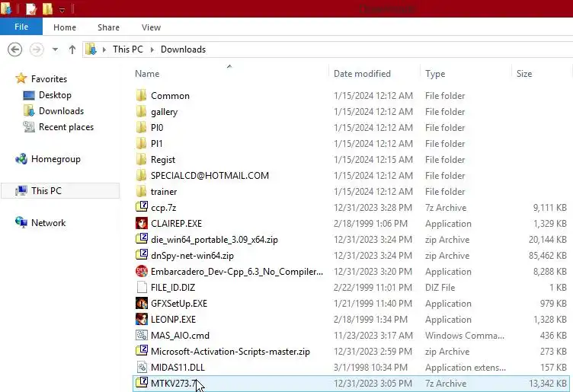Click the die_win64_portable zip archive icon
Image resolution: width=573 pixels, height=392 pixels.
pos(142,239)
